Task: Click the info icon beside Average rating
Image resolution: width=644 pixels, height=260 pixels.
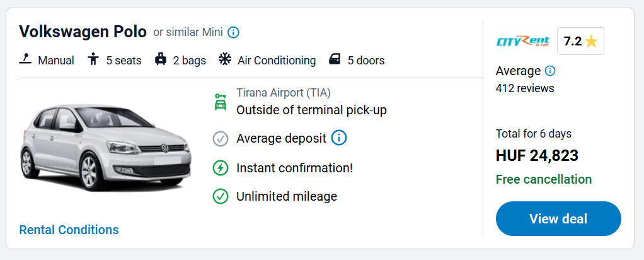Action: pyautogui.click(x=550, y=71)
